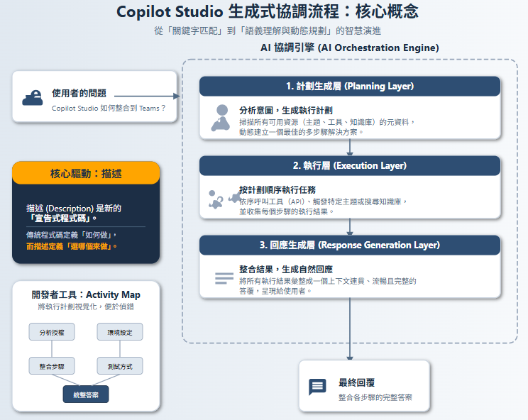Click the line 並收集每個步驟的執行結果
Viewport: 528px width, 420px height.
click(286, 211)
